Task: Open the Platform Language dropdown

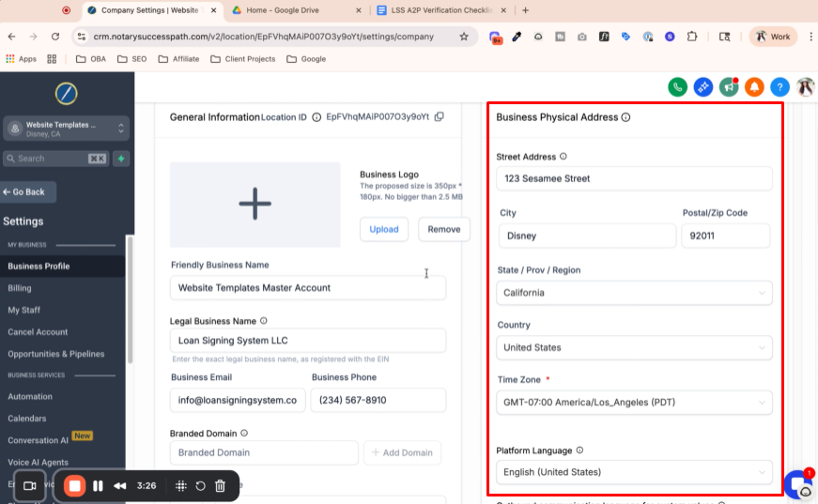Action: point(634,472)
